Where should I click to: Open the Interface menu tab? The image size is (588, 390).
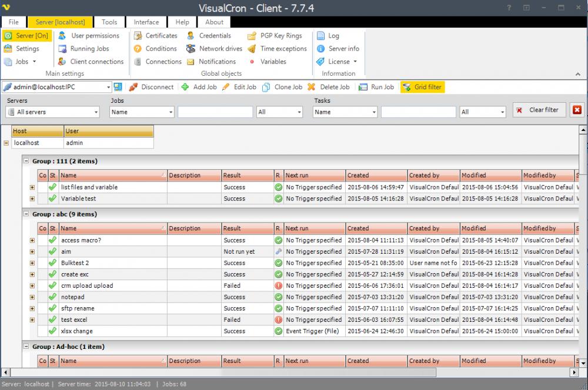click(x=146, y=22)
